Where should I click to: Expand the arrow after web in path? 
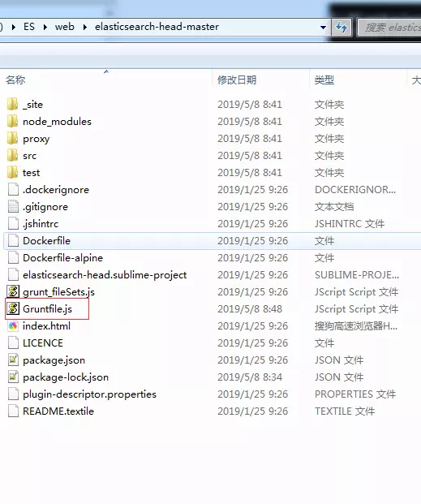[84, 28]
